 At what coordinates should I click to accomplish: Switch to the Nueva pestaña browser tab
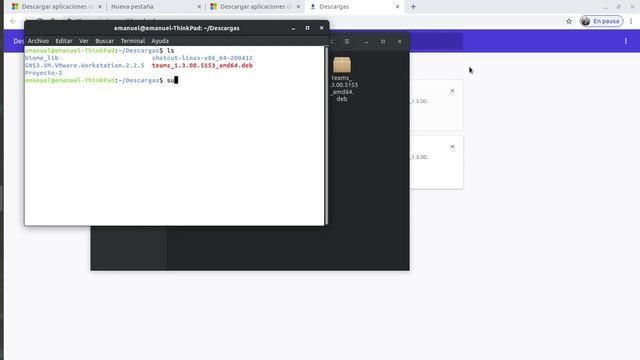(155, 7)
